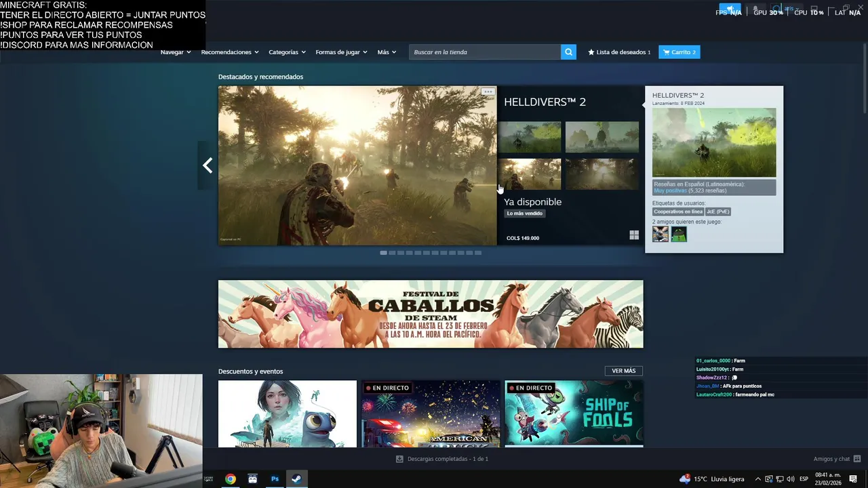Select the second carousel page dot

[392, 253]
